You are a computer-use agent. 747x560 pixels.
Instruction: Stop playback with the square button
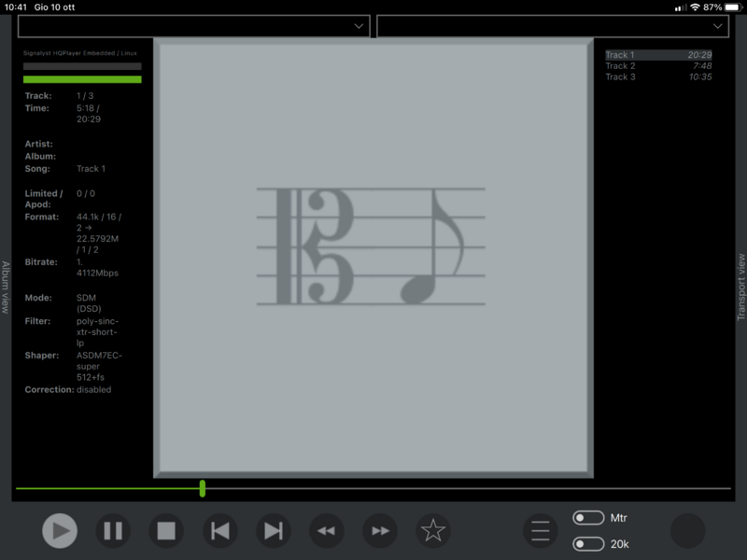tap(166, 531)
